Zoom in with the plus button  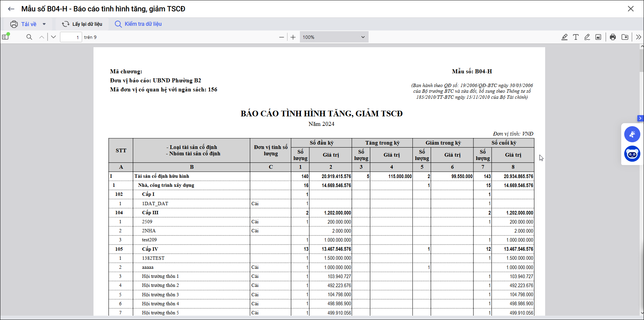[x=293, y=37]
